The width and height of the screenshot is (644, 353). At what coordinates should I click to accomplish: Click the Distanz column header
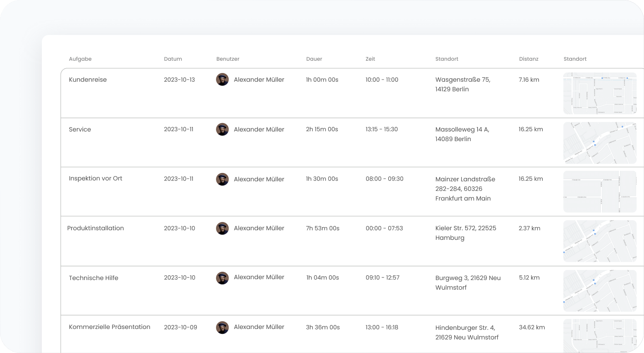(x=529, y=59)
